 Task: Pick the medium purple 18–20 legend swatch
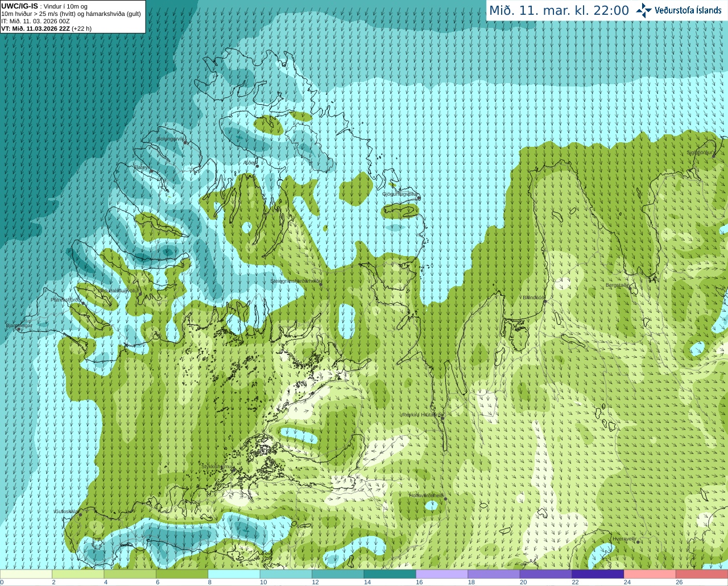click(x=494, y=574)
